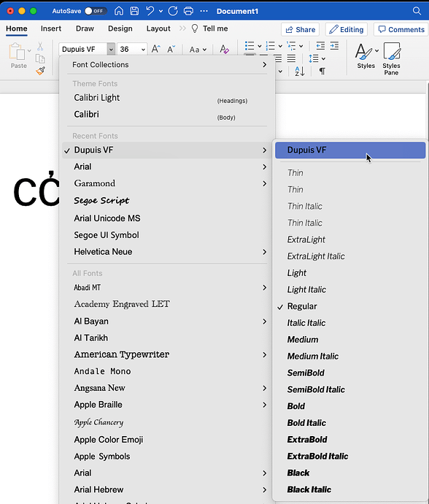The image size is (429, 504).
Task: Activate the Format Painter brush
Action: click(x=40, y=71)
